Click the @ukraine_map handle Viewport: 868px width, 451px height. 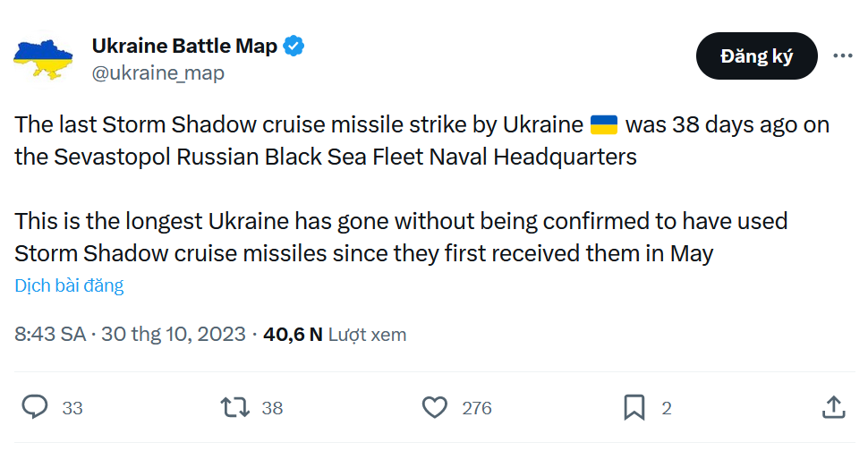pos(158,73)
